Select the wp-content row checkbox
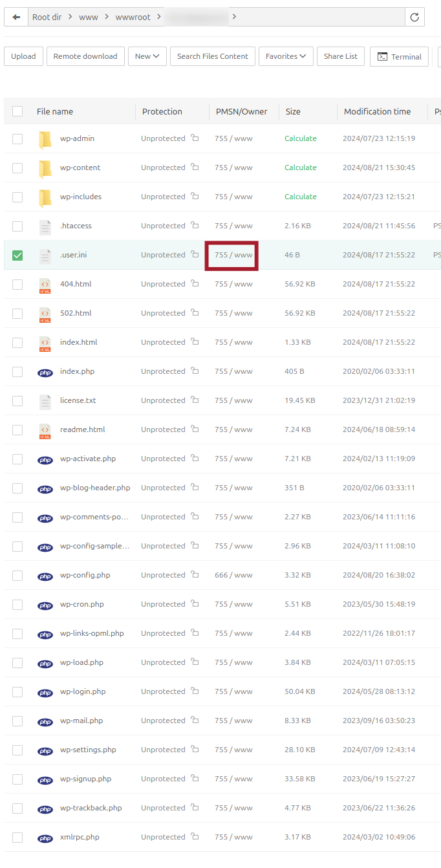441x868 pixels. click(x=17, y=168)
